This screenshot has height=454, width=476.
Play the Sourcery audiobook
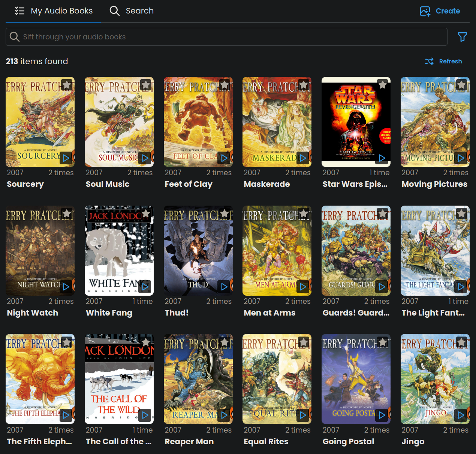pos(66,158)
